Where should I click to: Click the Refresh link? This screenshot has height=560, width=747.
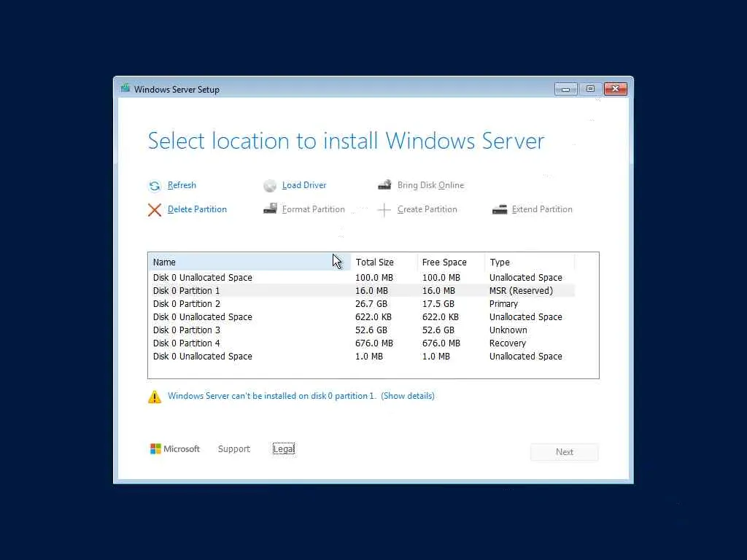pyautogui.click(x=182, y=185)
